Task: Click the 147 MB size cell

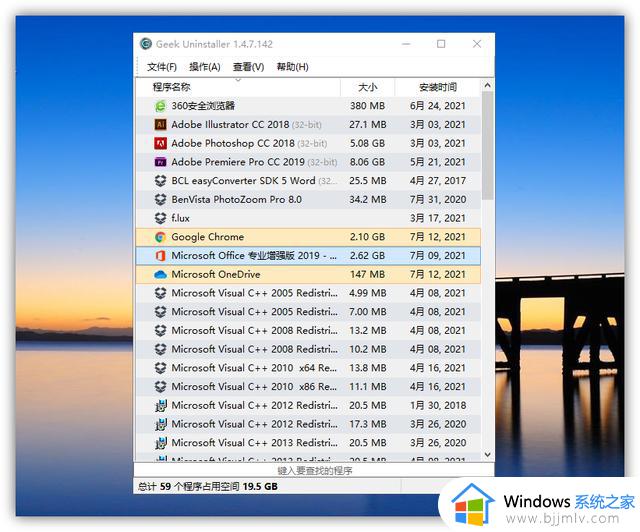Action: pos(367,274)
